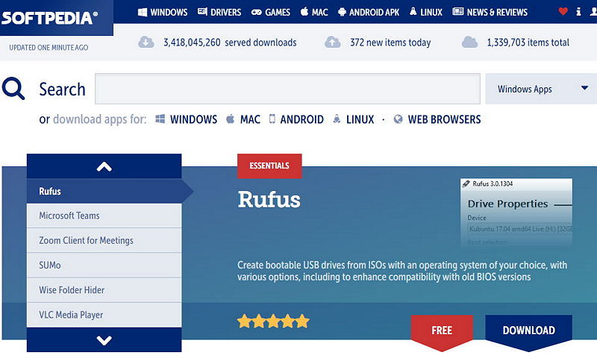This screenshot has height=364, width=597.
Task: Click the WINDOWS link below the search bar
Action: pos(193,119)
